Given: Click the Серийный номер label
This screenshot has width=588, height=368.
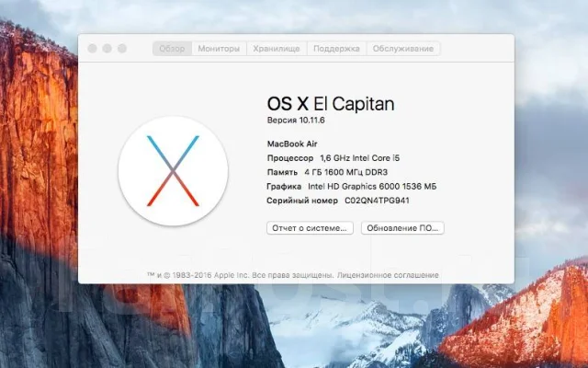Looking at the screenshot, I should click(302, 201).
